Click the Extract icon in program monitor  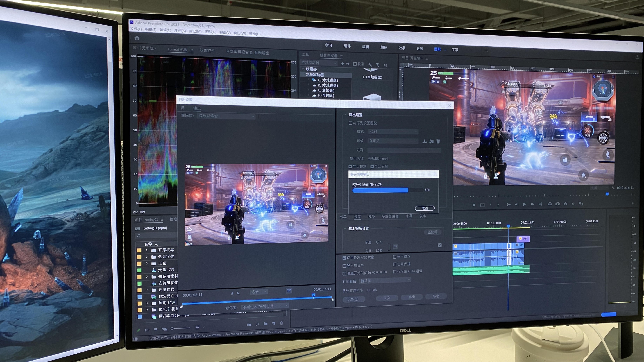pyautogui.click(x=558, y=204)
